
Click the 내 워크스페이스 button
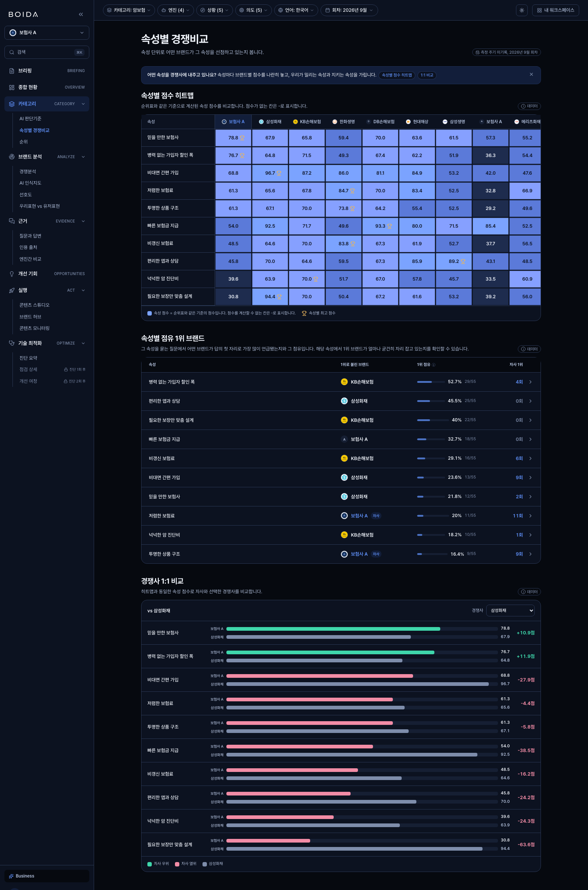pos(555,10)
